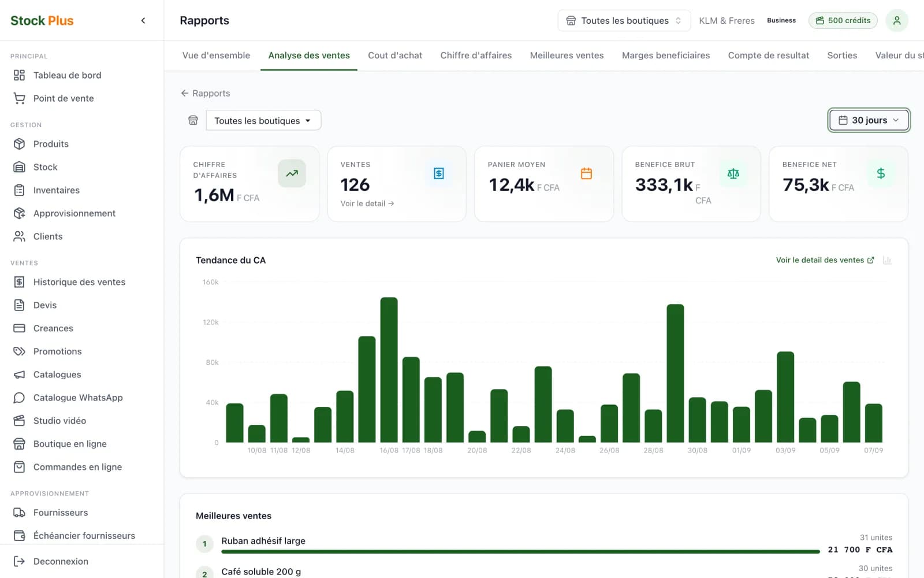
Task: Click the Produits box icon
Action: [x=19, y=144]
